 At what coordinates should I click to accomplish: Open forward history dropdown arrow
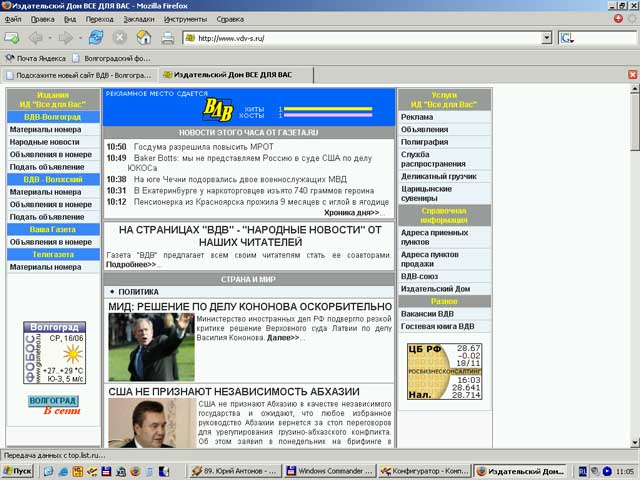pos(80,38)
